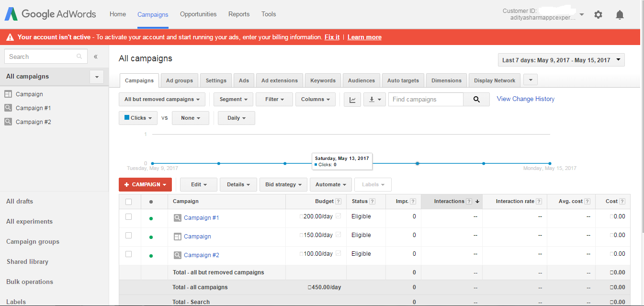Switch to the Ad extensions tab
This screenshot has height=306, width=644.
pos(280,80)
